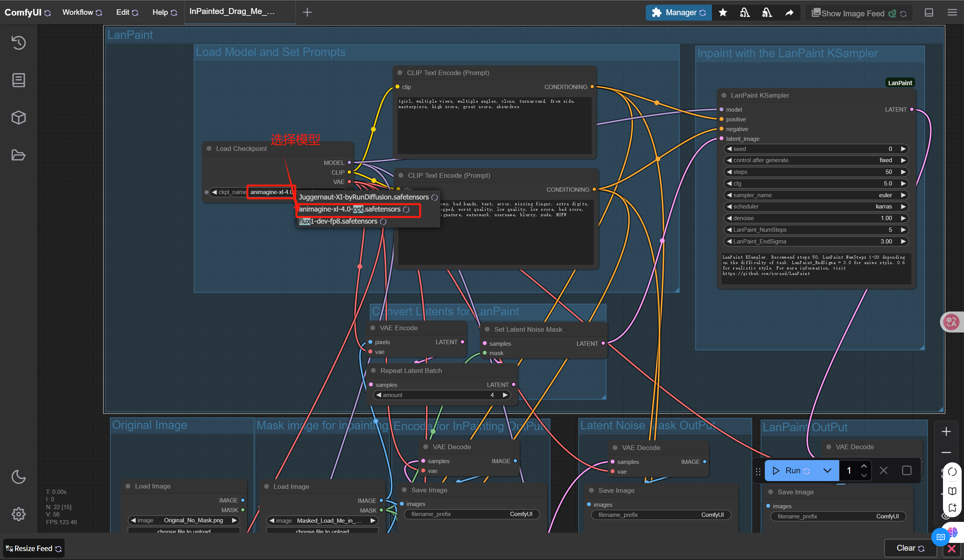Toggle dark theme moon icon
This screenshot has height=560, width=964.
(x=18, y=477)
